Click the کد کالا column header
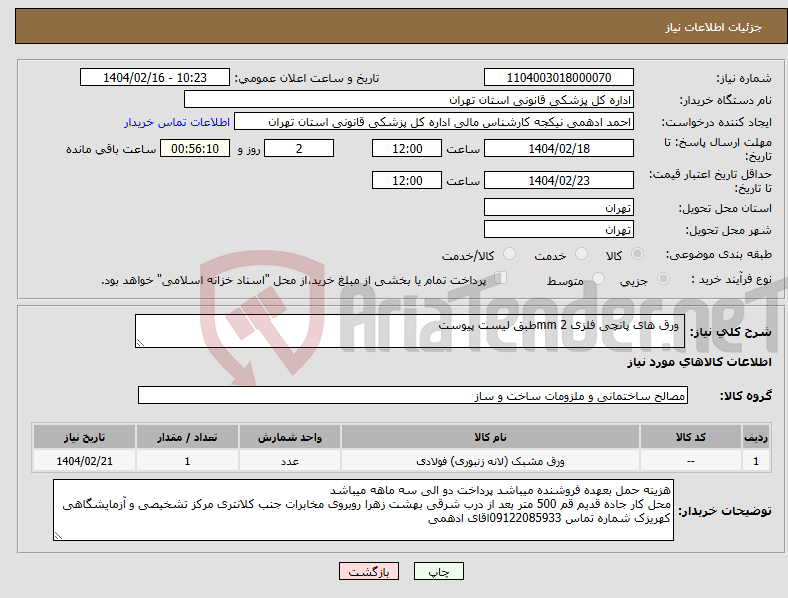Viewport: 788px width, 598px height. (691, 437)
